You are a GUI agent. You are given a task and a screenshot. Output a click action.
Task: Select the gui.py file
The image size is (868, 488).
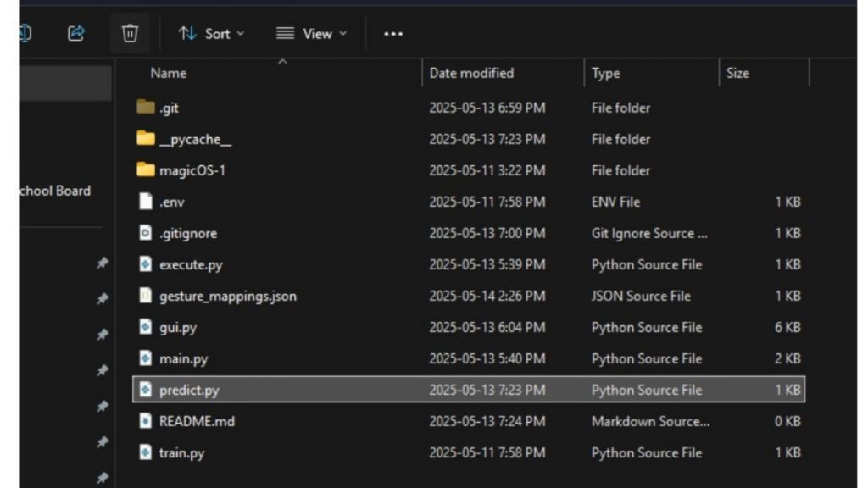coord(178,327)
